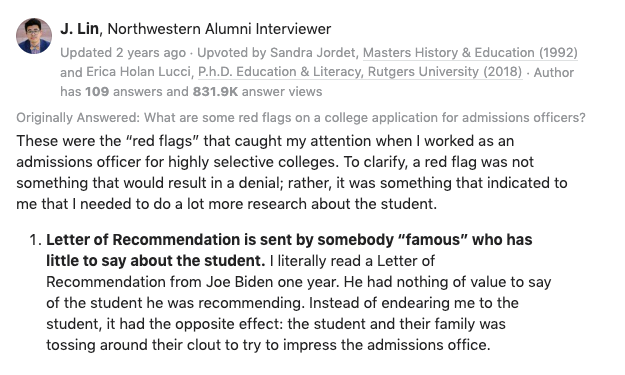Select the Northwestern Alumni Interviewer credential
Image resolution: width=625 pixels, height=375 pixels.
tap(219, 29)
